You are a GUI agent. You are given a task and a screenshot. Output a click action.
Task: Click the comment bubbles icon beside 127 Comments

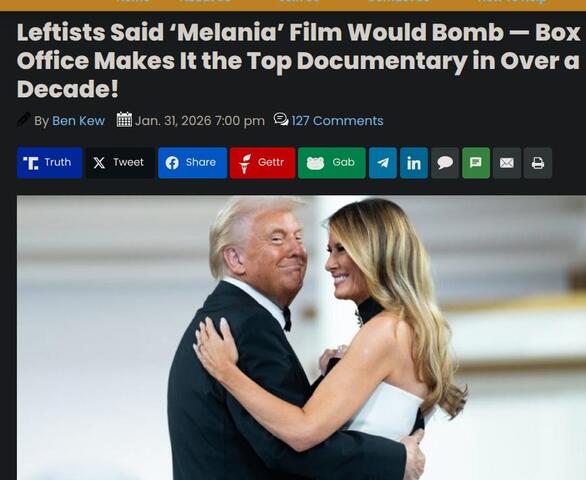[x=281, y=120]
